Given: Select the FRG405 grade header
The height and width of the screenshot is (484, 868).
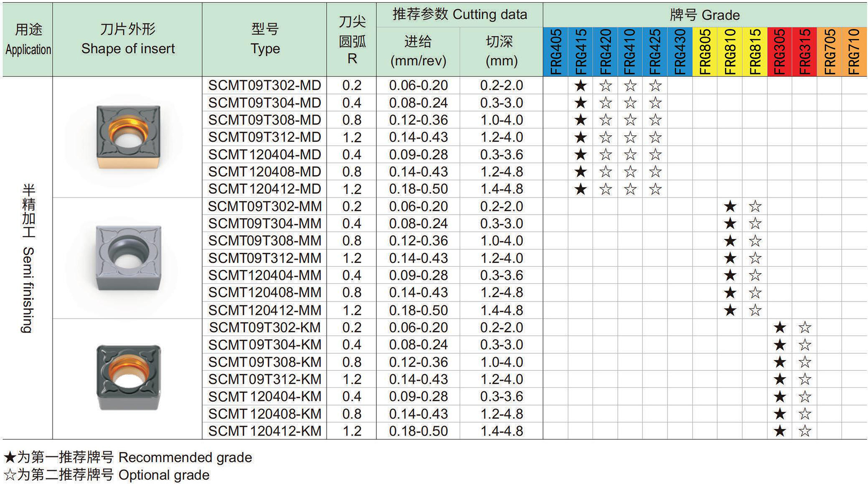Looking at the screenshot, I should coord(556,52).
